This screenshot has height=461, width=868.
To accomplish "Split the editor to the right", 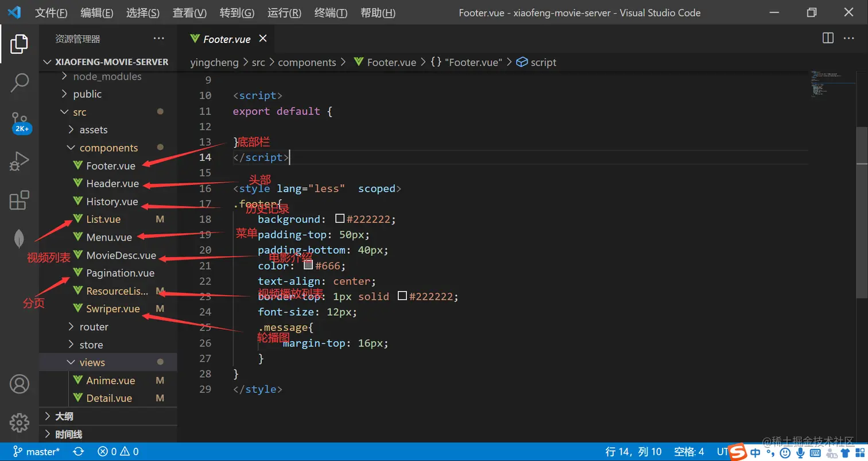I will 828,38.
